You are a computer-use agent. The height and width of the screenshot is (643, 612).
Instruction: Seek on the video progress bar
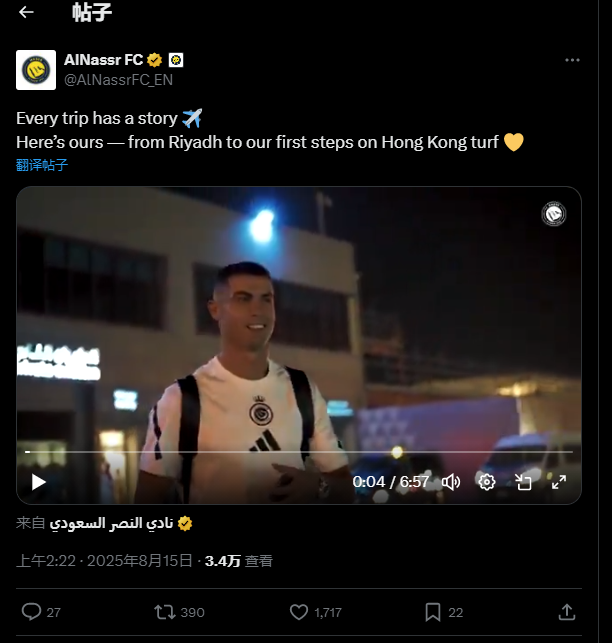[300, 452]
